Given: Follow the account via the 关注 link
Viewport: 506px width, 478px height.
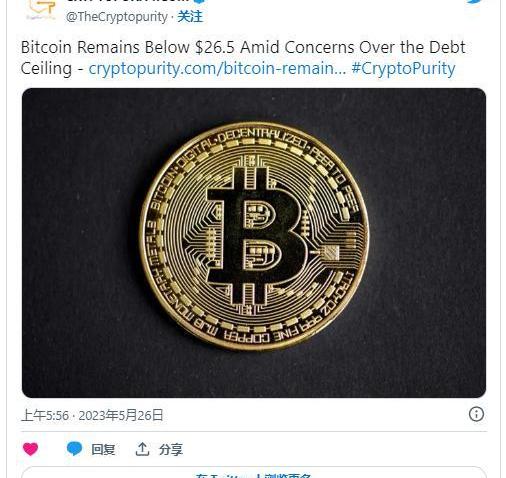Looking at the screenshot, I should tap(190, 16).
